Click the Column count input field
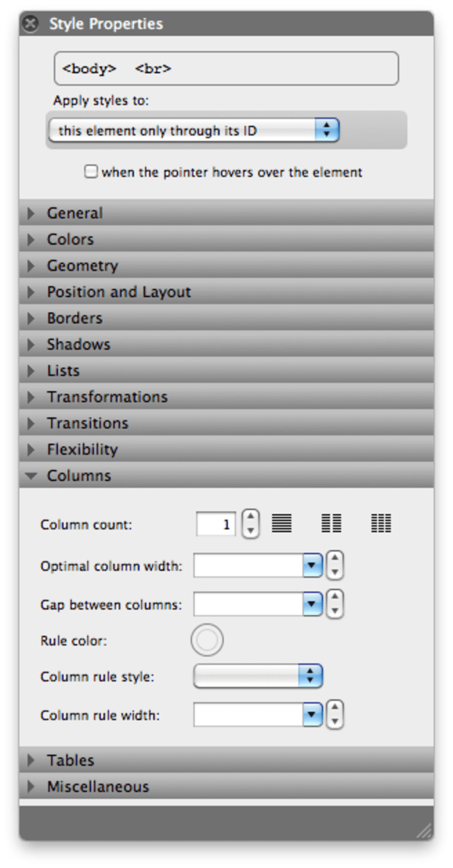 pyautogui.click(x=216, y=524)
